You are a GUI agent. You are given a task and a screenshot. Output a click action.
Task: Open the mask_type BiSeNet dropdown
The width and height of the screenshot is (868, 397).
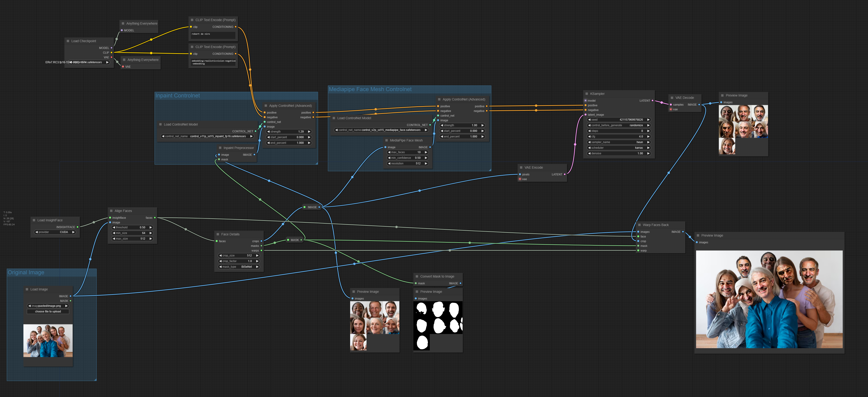tap(239, 267)
